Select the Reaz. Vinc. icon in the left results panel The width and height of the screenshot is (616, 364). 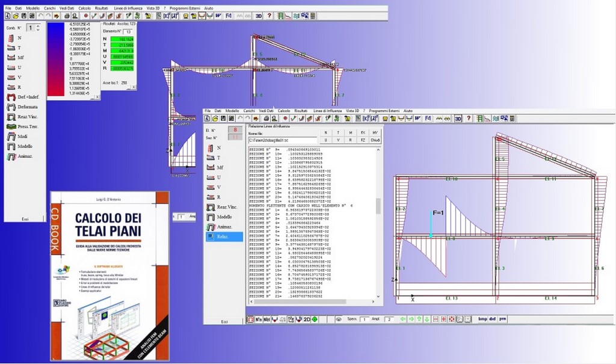tap(11, 117)
